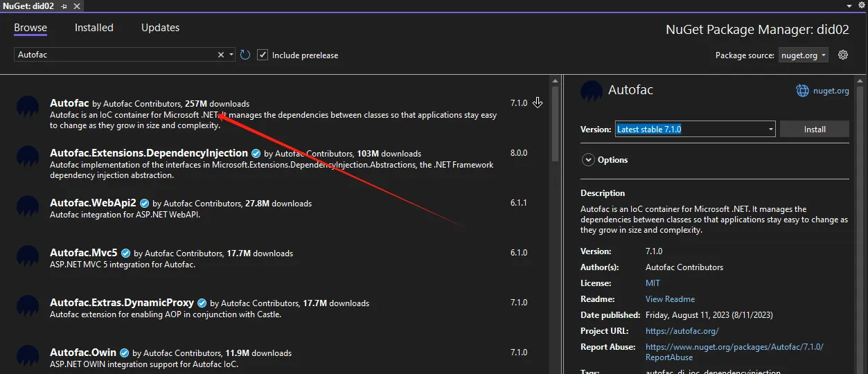Click the 'Autofac integration for ASP.NET WebAPI.' description
Viewport: 868px width, 374px height.
pos(126,215)
